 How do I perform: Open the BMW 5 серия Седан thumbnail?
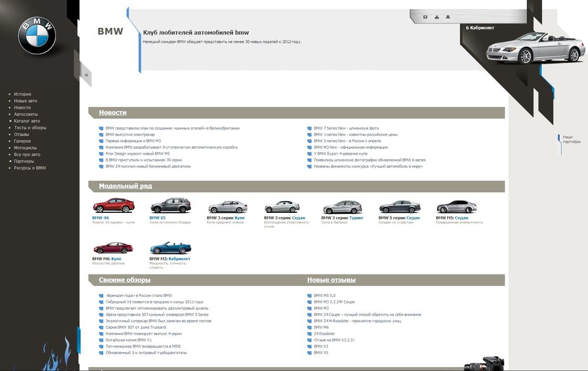(400, 207)
